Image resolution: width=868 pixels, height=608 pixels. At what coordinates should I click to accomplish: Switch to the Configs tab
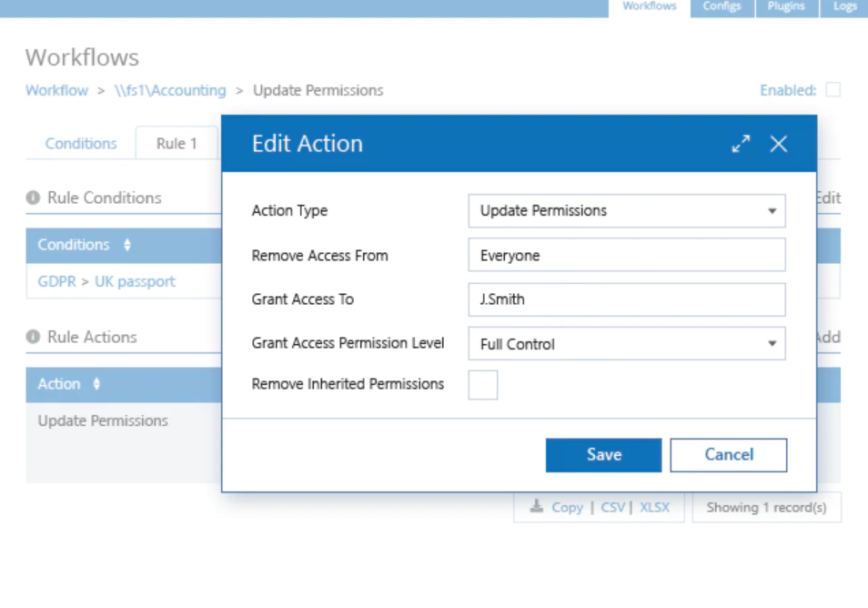[722, 6]
